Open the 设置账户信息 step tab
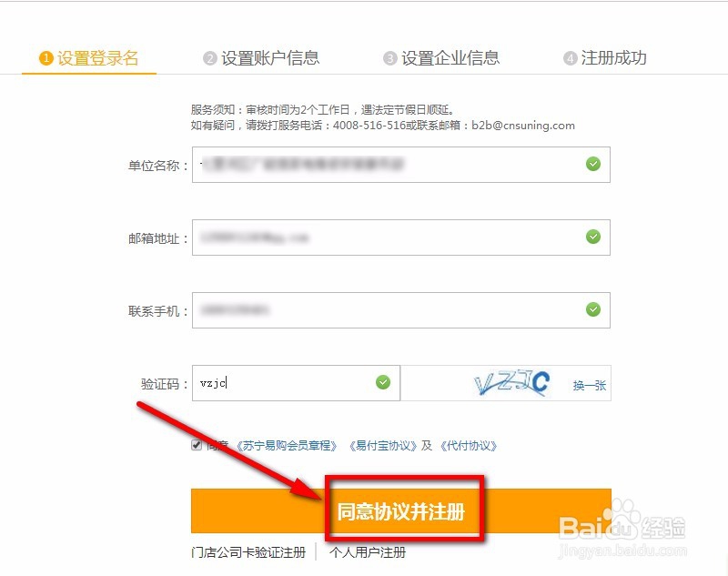Viewport: 728px width, 576px height. [x=261, y=58]
